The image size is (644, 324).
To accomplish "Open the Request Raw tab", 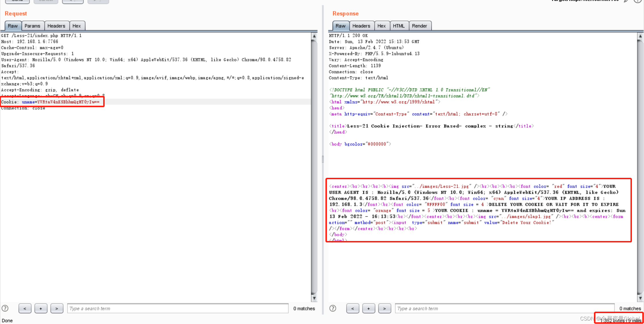I will coord(13,26).
